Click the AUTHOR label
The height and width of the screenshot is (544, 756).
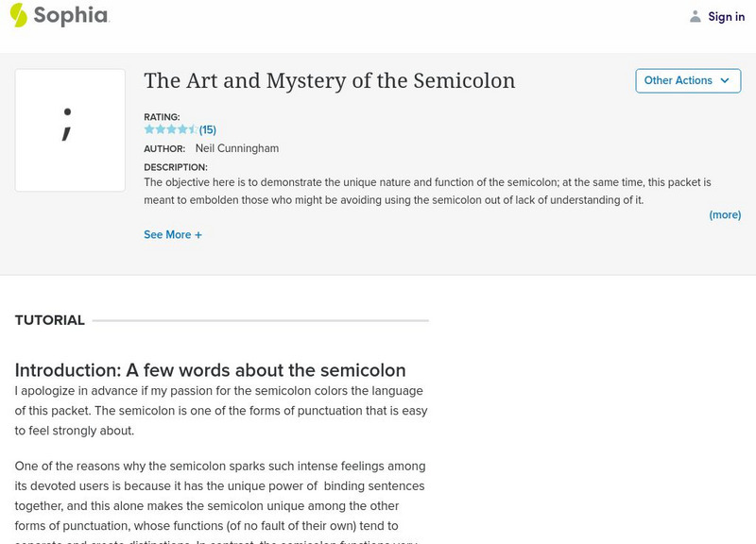tap(164, 149)
